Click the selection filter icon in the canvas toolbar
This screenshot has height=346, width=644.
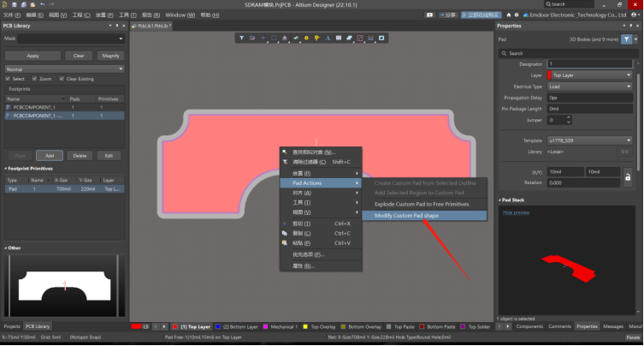pyautogui.click(x=242, y=39)
